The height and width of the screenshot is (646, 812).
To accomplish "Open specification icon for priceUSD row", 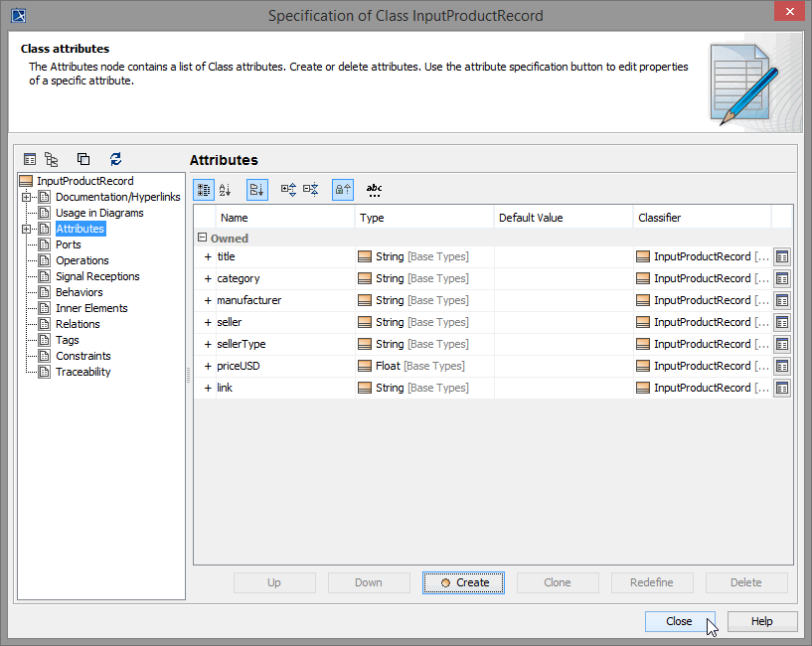I will [782, 367].
